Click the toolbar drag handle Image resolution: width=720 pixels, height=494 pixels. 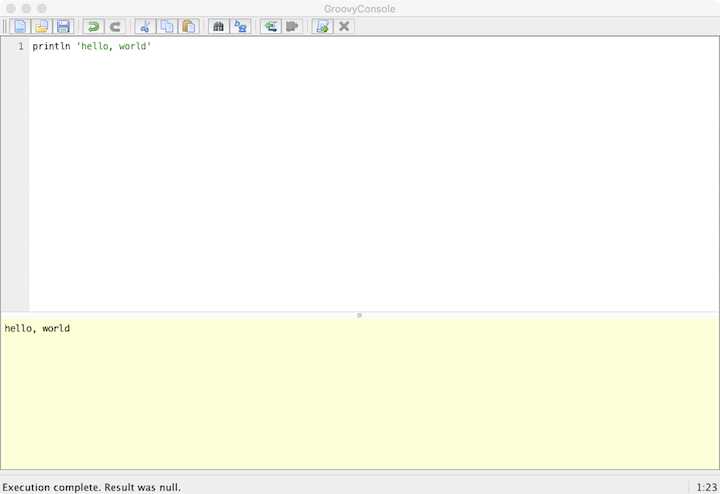(5, 26)
